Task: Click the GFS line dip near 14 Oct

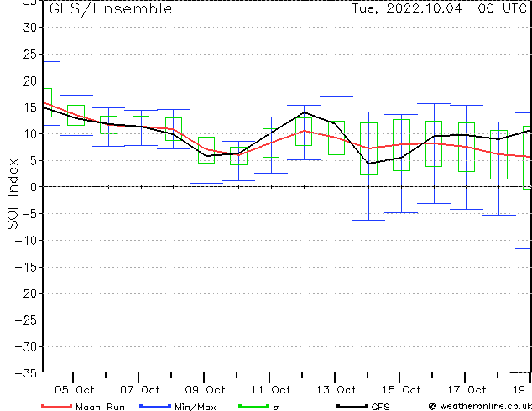Action: pyautogui.click(x=369, y=164)
